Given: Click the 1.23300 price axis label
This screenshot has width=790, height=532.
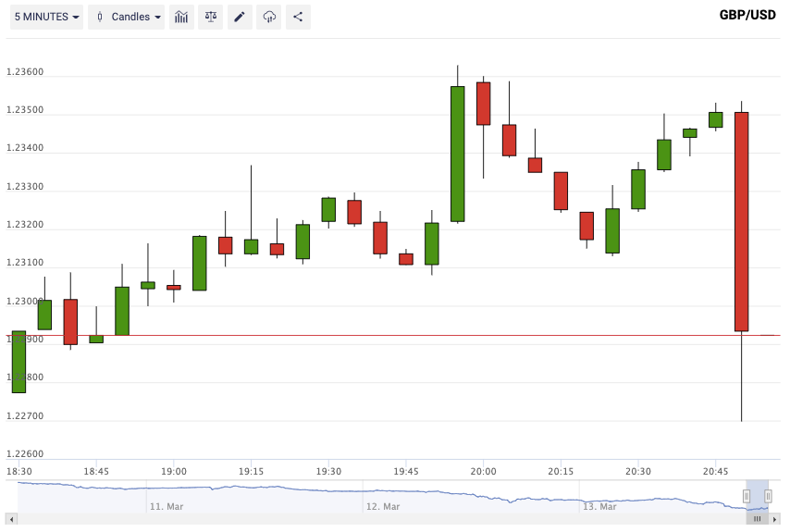Looking at the screenshot, I should (x=25, y=187).
